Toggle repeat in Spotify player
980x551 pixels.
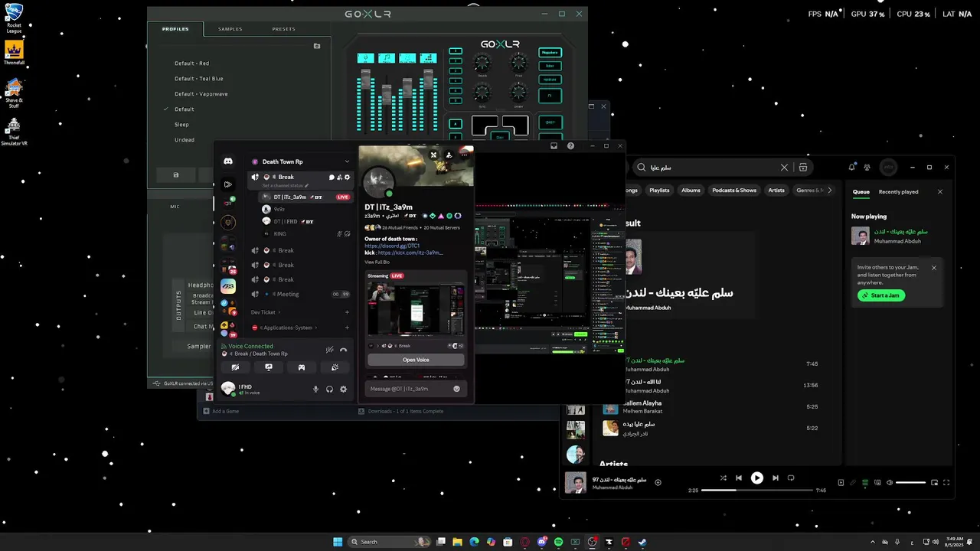791,478
